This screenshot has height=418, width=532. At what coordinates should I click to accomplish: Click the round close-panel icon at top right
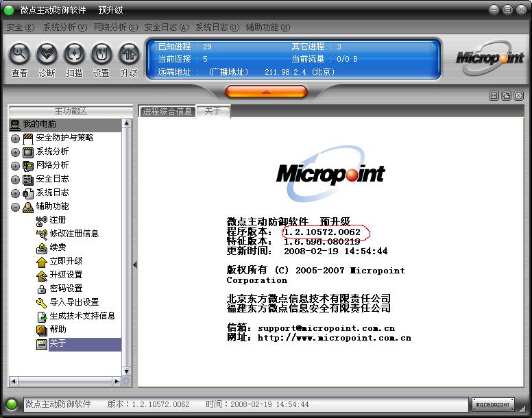tap(519, 96)
